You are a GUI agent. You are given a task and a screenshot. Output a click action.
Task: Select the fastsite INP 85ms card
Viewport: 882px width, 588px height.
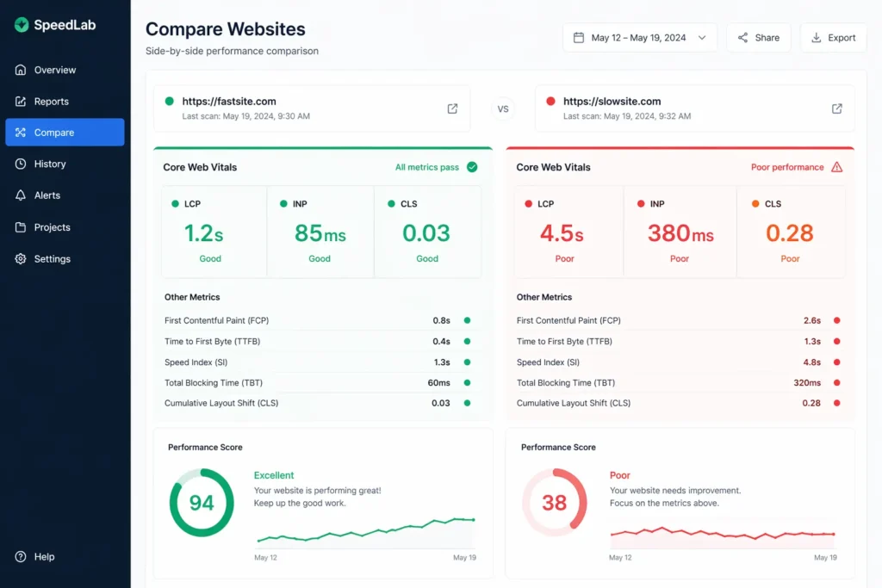coord(320,232)
